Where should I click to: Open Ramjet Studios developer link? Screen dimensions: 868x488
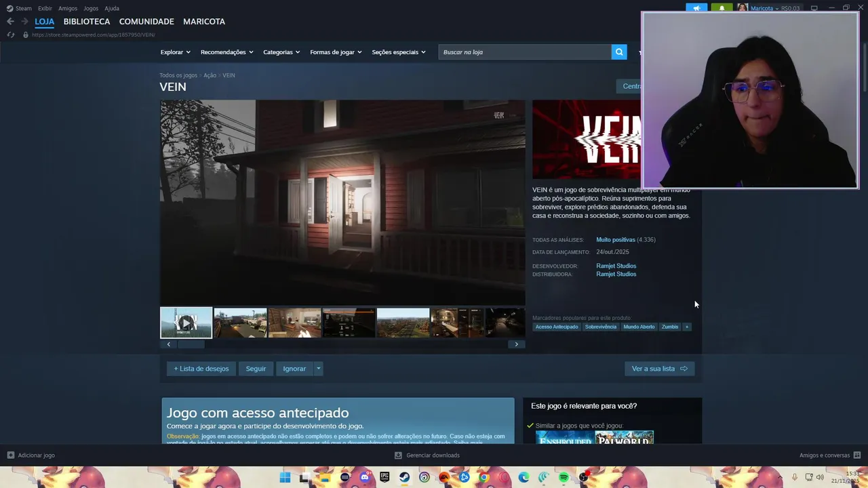click(x=616, y=266)
